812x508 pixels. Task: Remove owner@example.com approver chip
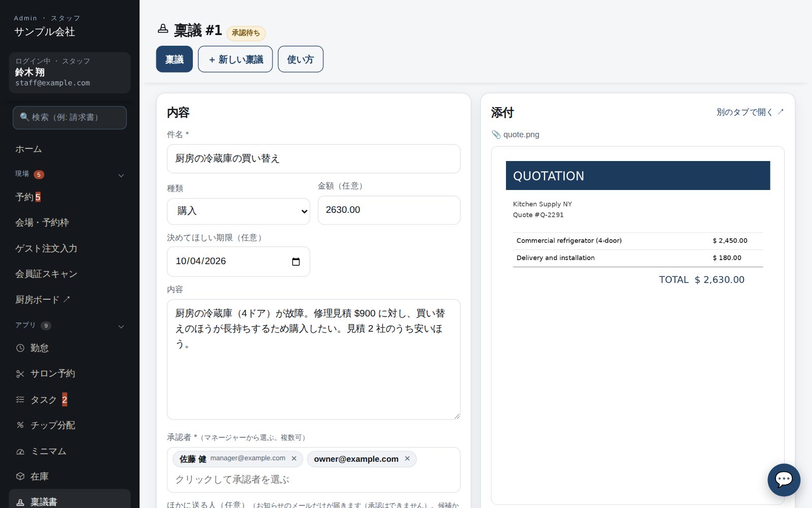click(x=407, y=458)
